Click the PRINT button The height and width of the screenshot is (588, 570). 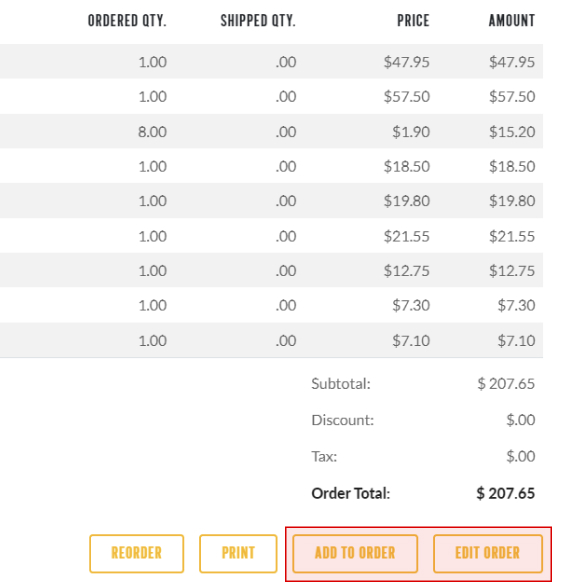click(x=238, y=554)
